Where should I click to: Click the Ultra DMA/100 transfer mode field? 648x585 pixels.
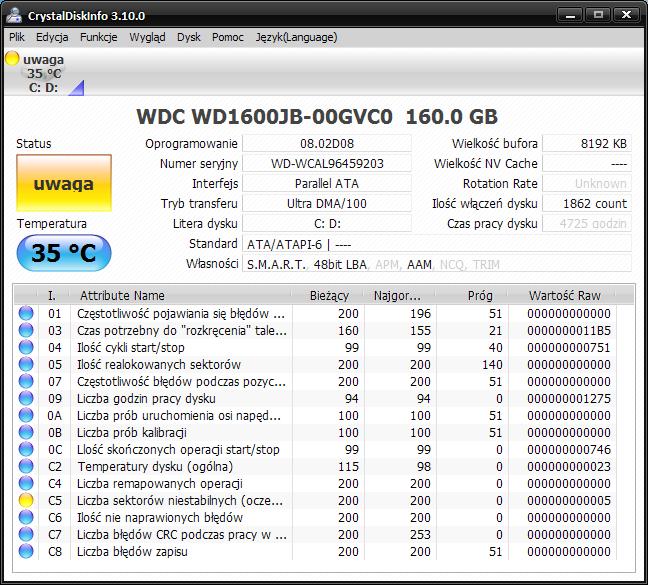click(327, 203)
